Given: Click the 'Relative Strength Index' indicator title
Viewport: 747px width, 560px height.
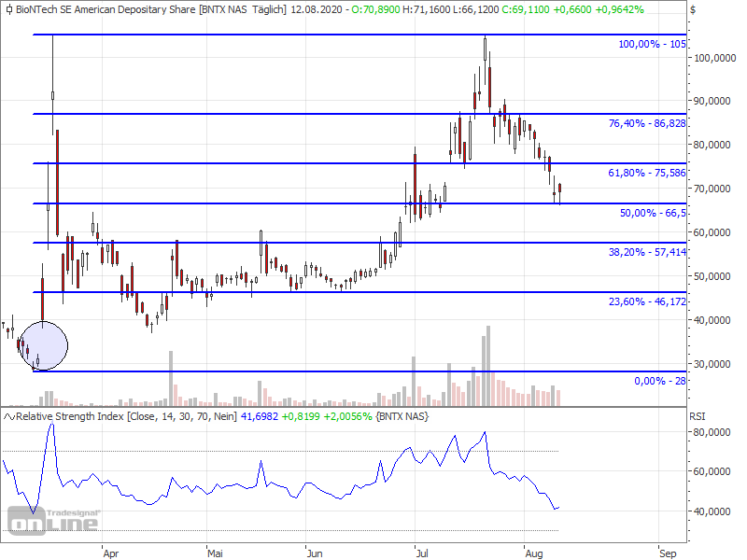Looking at the screenshot, I should (70, 416).
